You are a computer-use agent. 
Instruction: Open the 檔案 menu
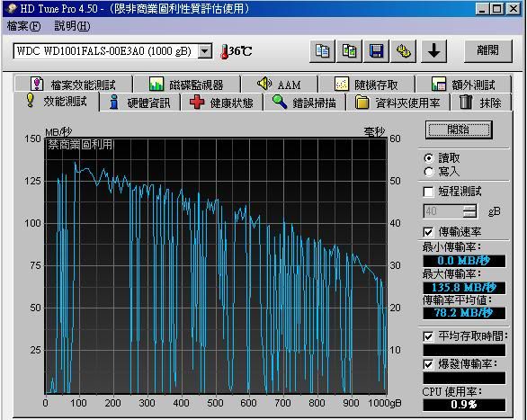coord(23,26)
